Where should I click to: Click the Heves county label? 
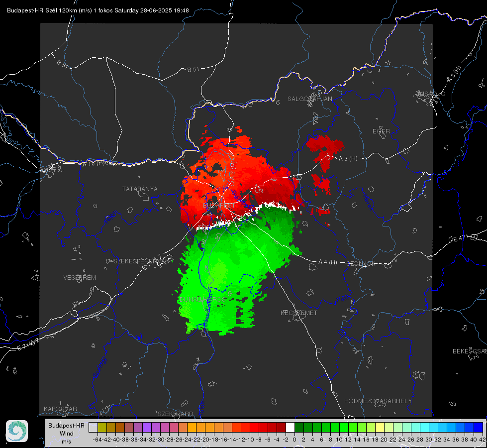[x=368, y=202]
